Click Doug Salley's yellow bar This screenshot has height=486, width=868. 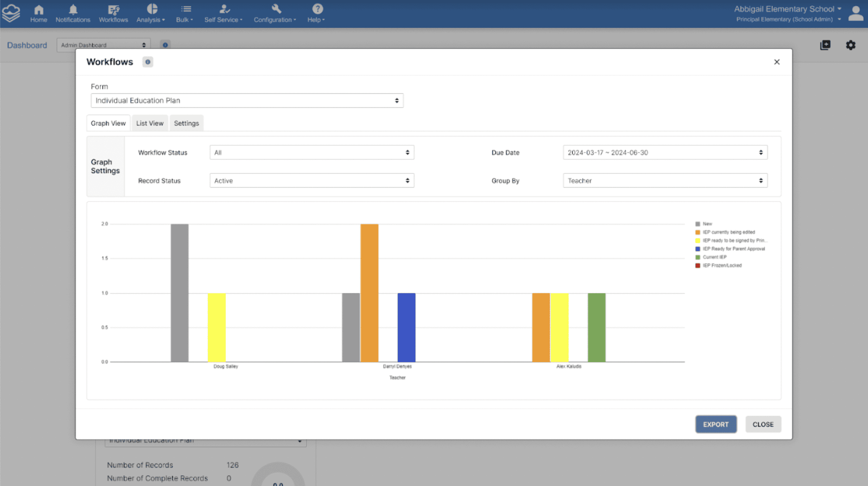tap(217, 328)
